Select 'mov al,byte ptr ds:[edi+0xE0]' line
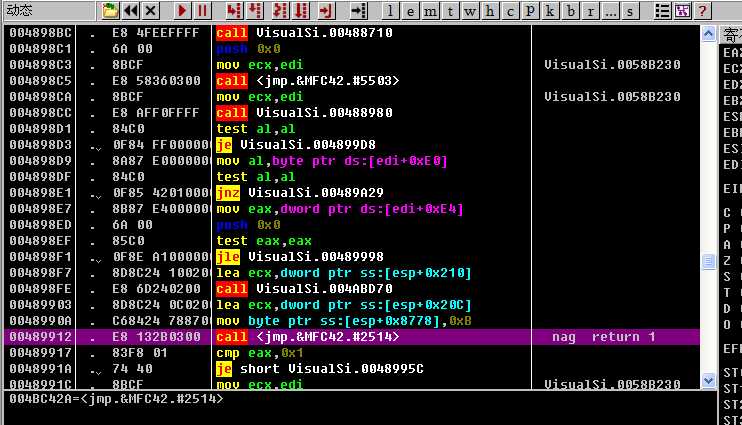 pos(332,161)
